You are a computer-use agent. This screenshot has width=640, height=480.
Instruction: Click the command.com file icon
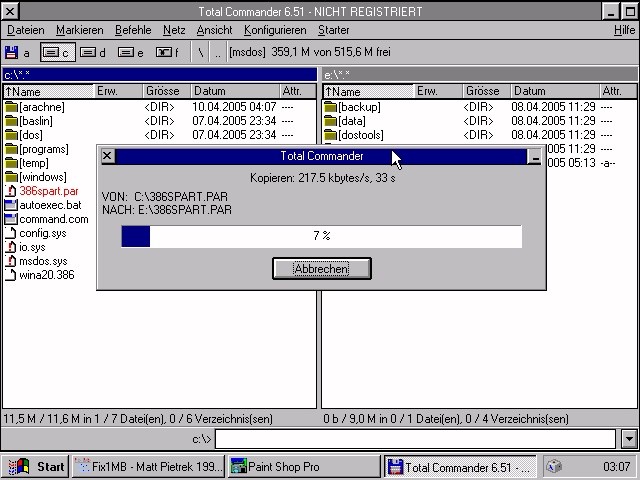(x=11, y=219)
